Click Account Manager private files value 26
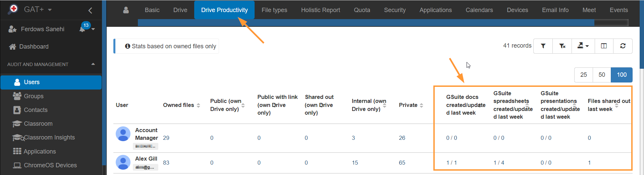The height and width of the screenshot is (175, 644). [402, 138]
